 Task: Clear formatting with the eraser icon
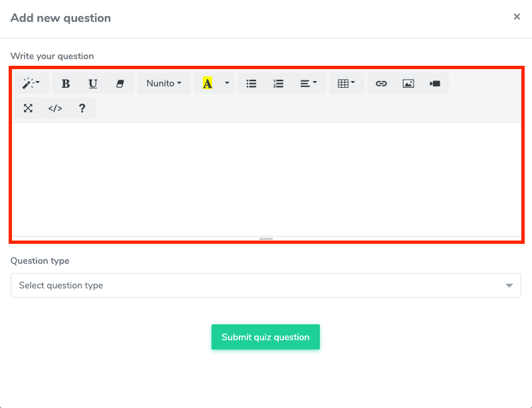(120, 83)
